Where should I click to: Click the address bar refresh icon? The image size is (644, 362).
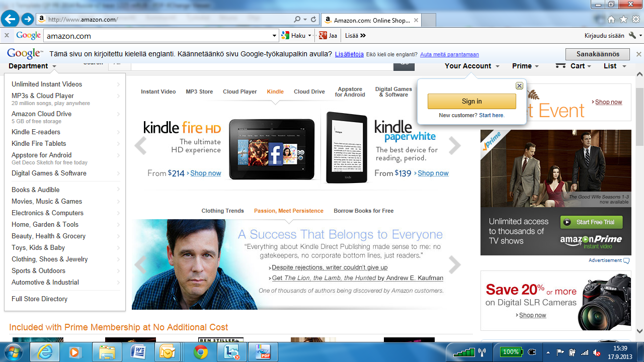pos(313,20)
